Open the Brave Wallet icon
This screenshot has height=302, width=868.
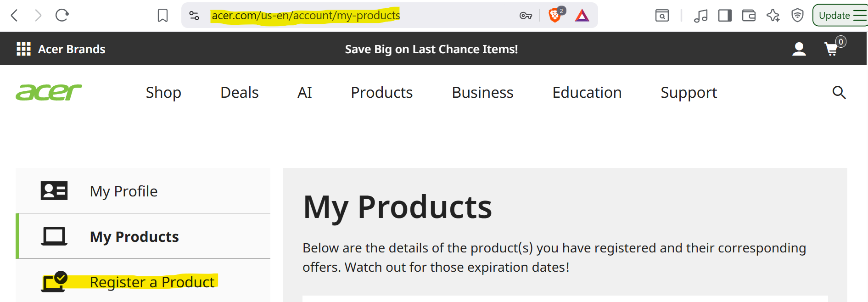click(x=749, y=16)
